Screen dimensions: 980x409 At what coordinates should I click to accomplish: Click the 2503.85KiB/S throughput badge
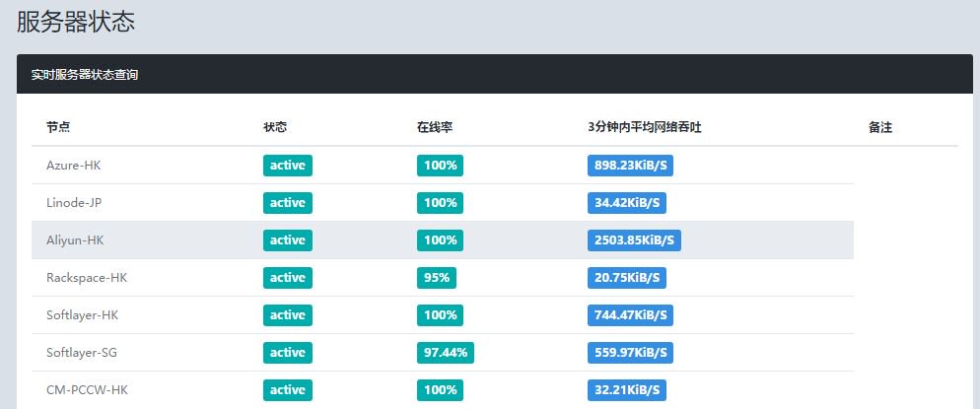coord(634,240)
